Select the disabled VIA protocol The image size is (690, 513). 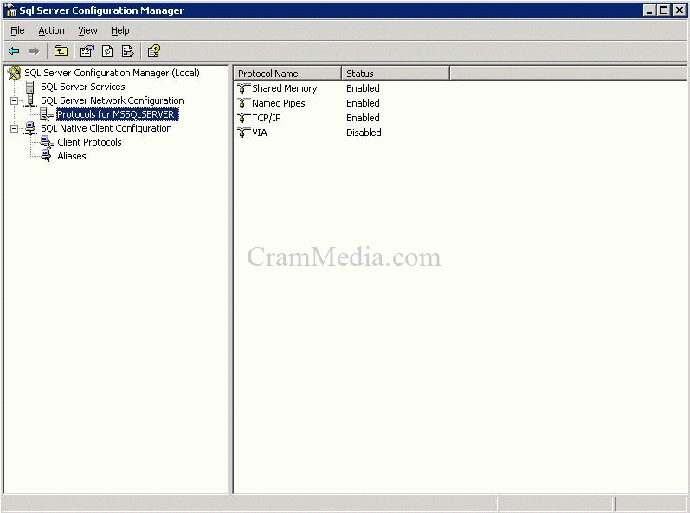tap(259, 132)
